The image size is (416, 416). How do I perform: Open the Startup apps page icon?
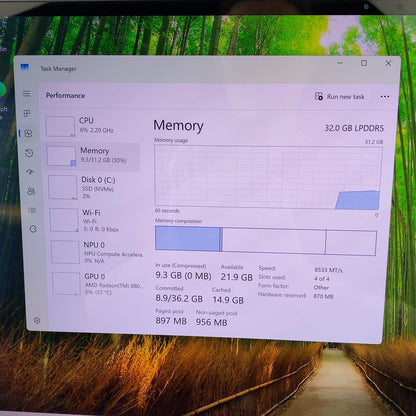(30, 172)
